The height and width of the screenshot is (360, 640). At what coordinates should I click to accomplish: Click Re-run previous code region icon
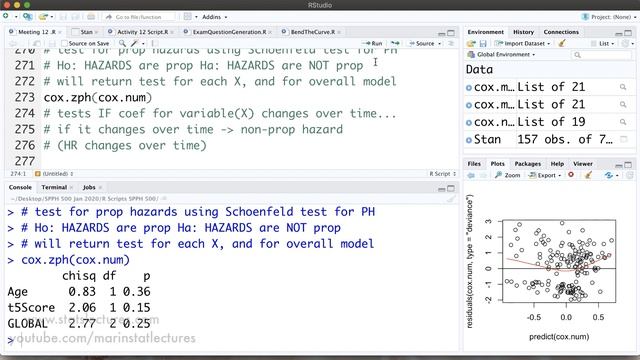[395, 43]
